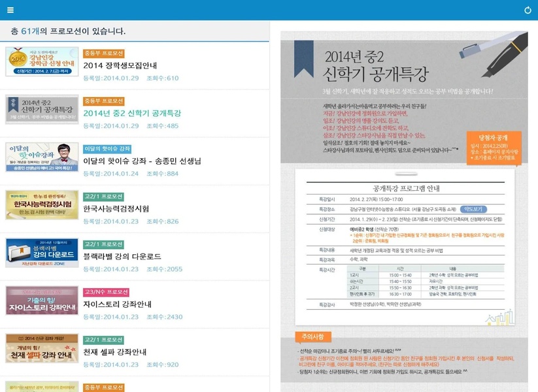
Task: Open the 한국사능력검정시험 promotion title
Action: [116, 208]
